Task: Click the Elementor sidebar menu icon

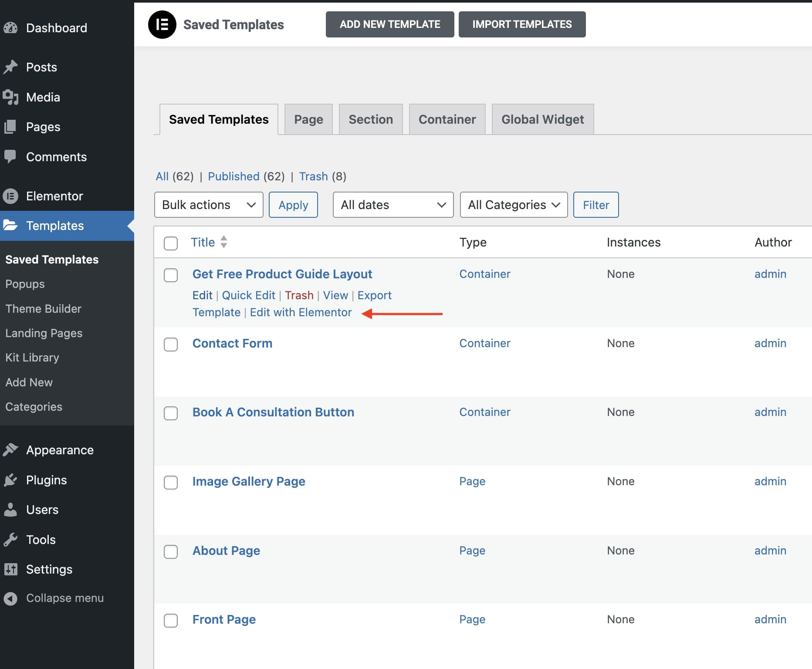Action: [x=10, y=196]
